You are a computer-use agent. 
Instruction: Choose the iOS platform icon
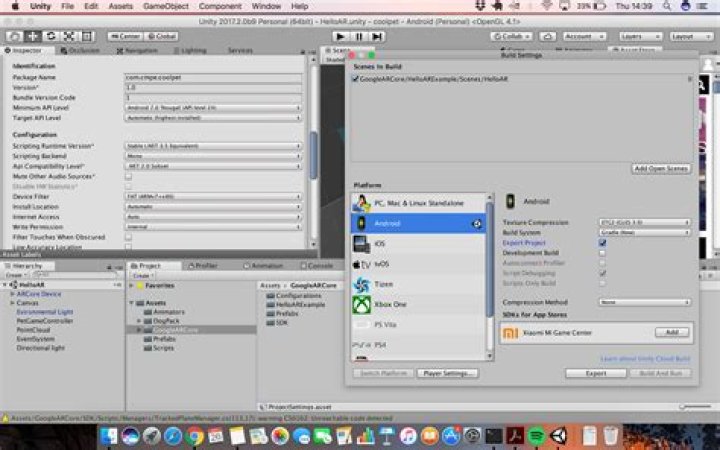click(361, 244)
